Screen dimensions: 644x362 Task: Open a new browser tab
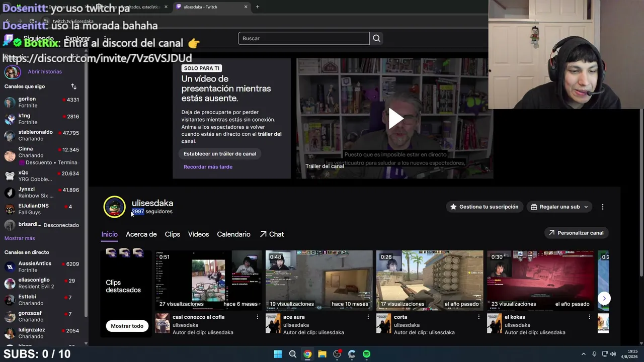point(258,7)
